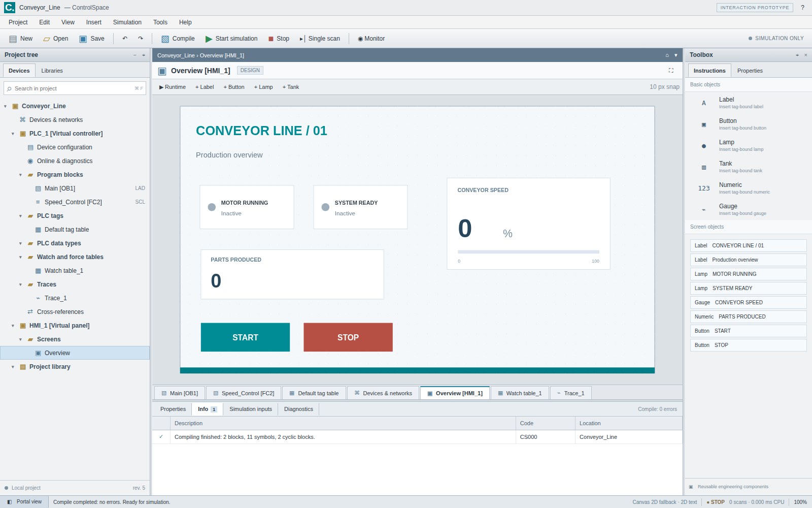Collapse the Program blocks folder

[21, 175]
